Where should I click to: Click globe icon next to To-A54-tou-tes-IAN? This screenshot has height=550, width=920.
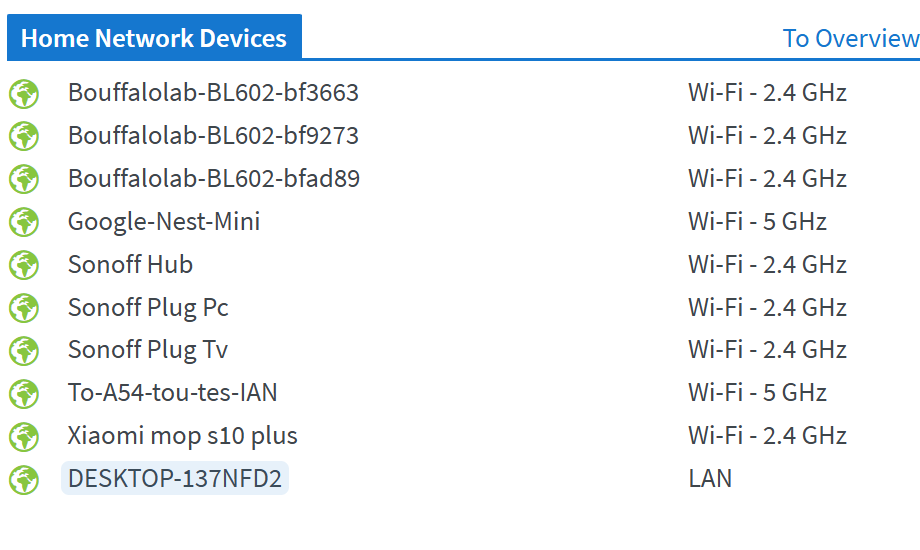[x=24, y=394]
